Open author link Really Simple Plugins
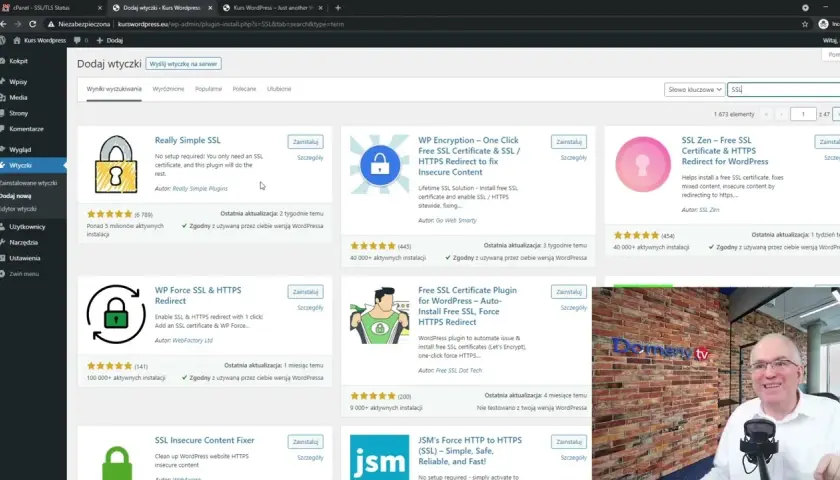Image resolution: width=840 pixels, height=480 pixels. [x=200, y=189]
